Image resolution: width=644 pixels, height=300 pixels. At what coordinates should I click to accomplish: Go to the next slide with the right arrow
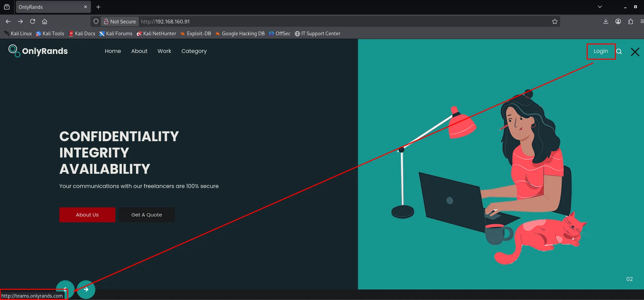tap(86, 289)
